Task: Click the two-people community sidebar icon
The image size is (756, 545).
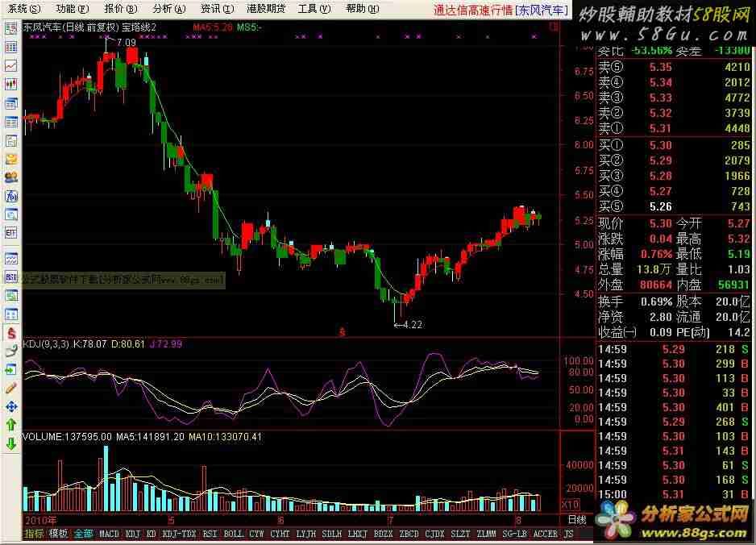Action: (x=11, y=177)
